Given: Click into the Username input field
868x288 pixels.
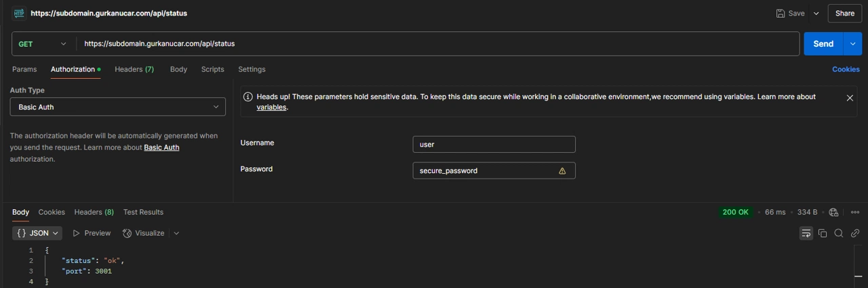Looking at the screenshot, I should pyautogui.click(x=494, y=144).
